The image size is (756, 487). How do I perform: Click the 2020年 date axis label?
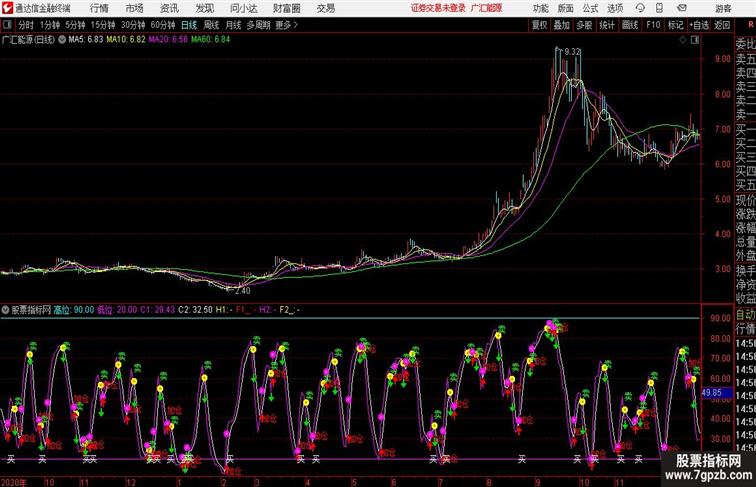14,482
